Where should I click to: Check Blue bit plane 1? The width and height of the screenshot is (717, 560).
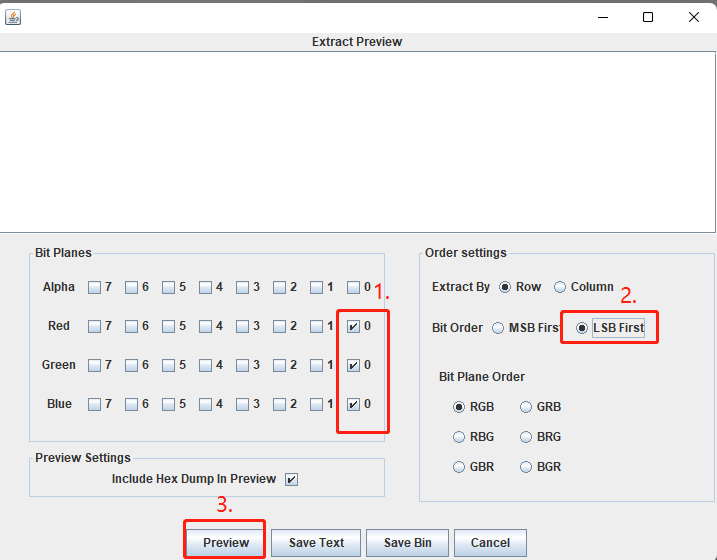(x=316, y=405)
